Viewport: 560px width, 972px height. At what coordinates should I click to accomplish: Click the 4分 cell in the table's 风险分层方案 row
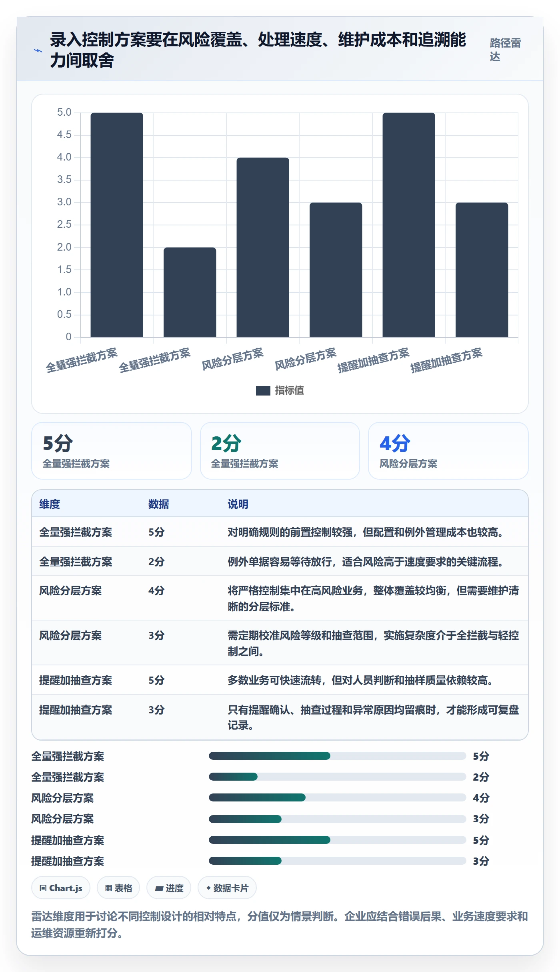[x=156, y=590]
